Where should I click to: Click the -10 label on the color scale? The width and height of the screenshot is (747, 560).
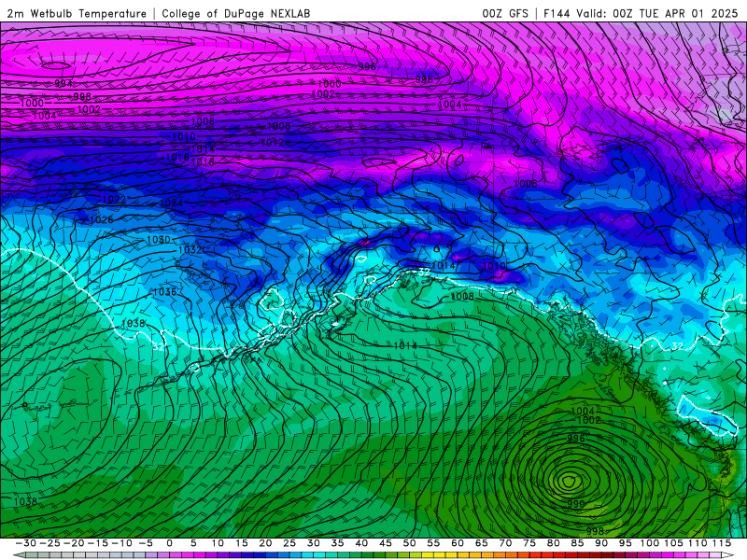(121, 543)
